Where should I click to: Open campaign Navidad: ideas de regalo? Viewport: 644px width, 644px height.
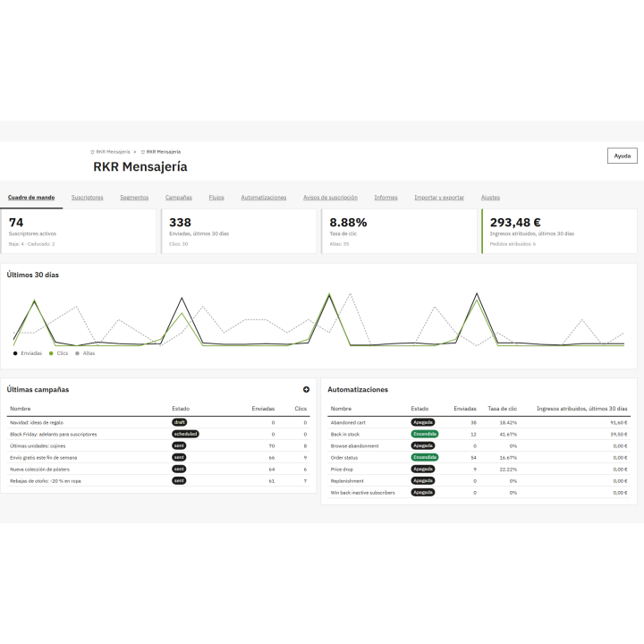tap(37, 422)
